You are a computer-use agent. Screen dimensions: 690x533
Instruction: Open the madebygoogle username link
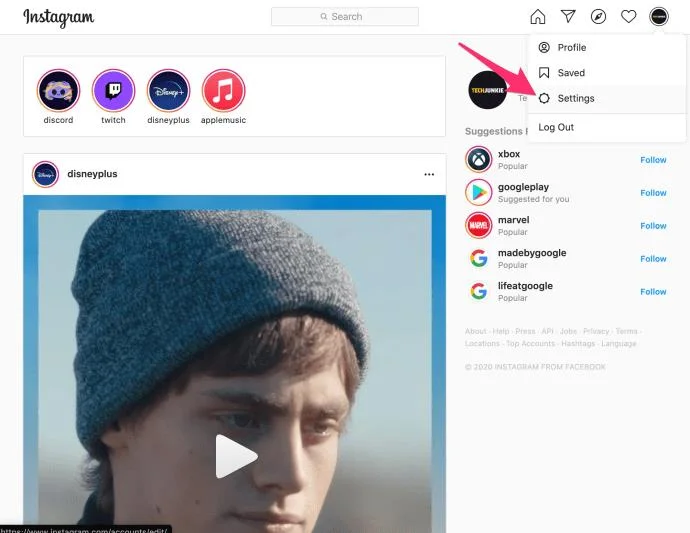pos(532,253)
